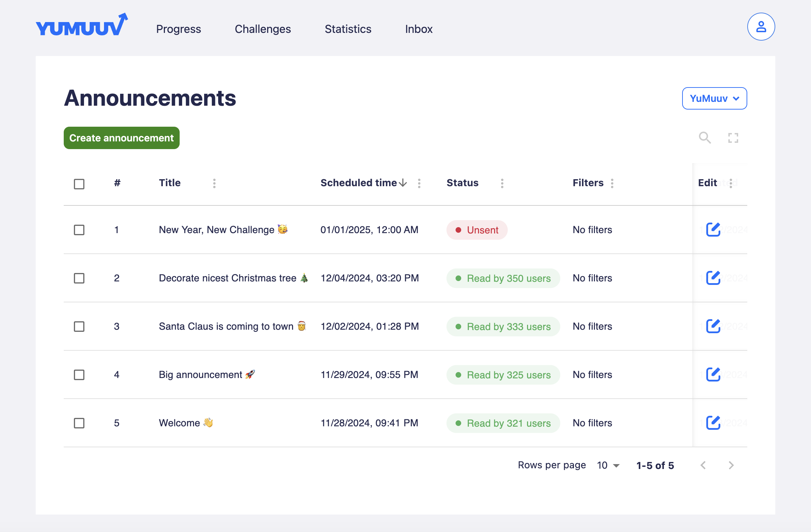
Task: Open Filters column options menu
Action: (x=612, y=183)
